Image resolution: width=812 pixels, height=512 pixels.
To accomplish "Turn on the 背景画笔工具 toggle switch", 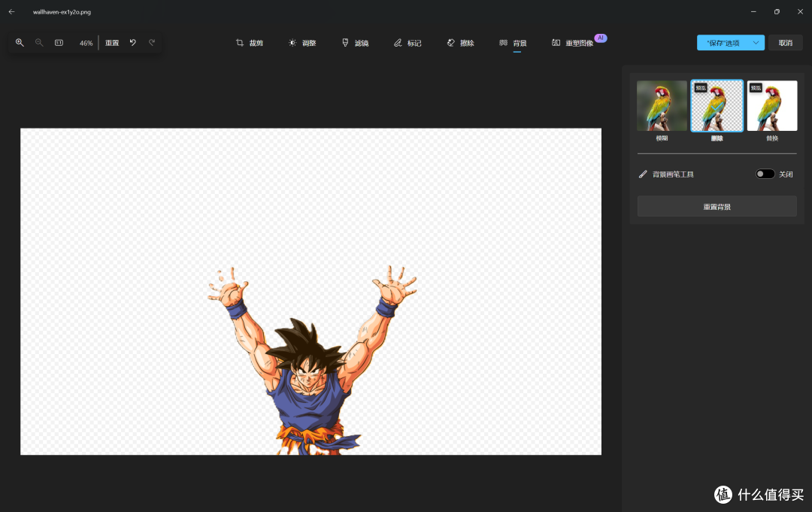I will tap(765, 174).
